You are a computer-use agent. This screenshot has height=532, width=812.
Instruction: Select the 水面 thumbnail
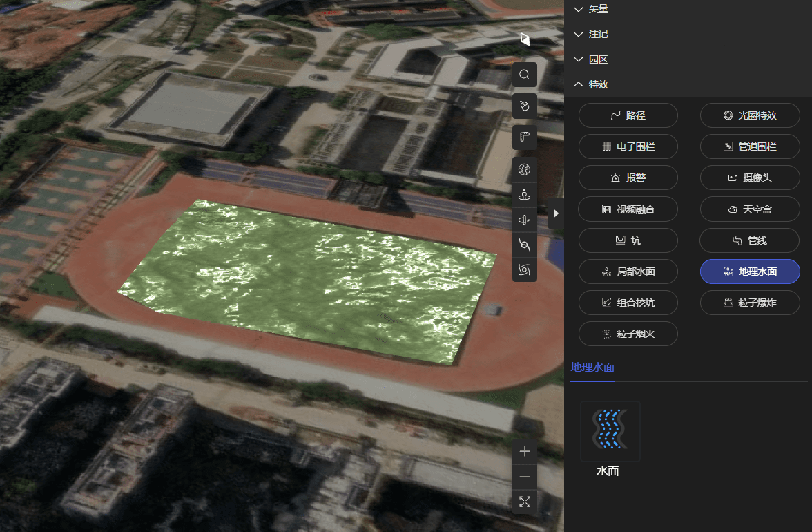coord(610,433)
